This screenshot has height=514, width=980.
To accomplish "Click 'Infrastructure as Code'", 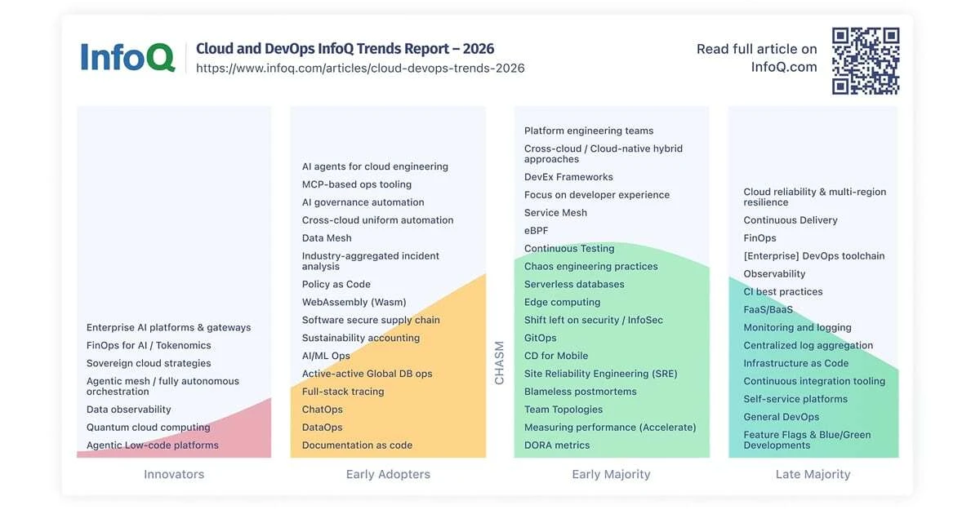I will pyautogui.click(x=796, y=363).
